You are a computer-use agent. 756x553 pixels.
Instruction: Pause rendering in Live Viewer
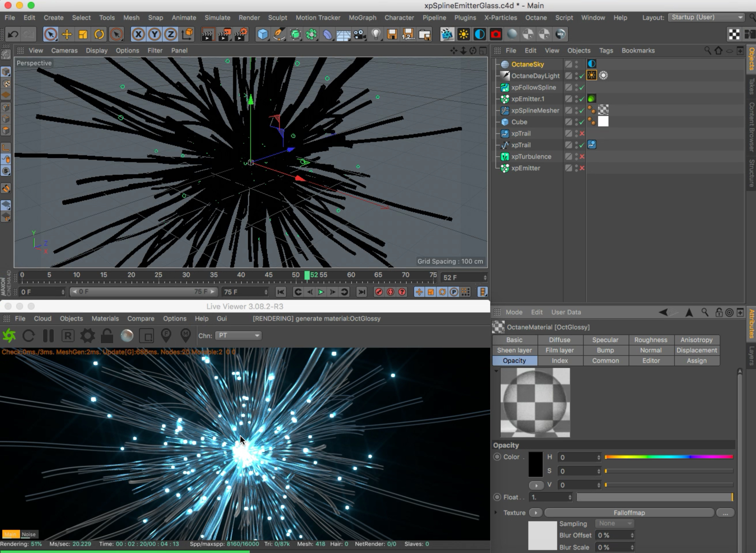pyautogui.click(x=48, y=335)
